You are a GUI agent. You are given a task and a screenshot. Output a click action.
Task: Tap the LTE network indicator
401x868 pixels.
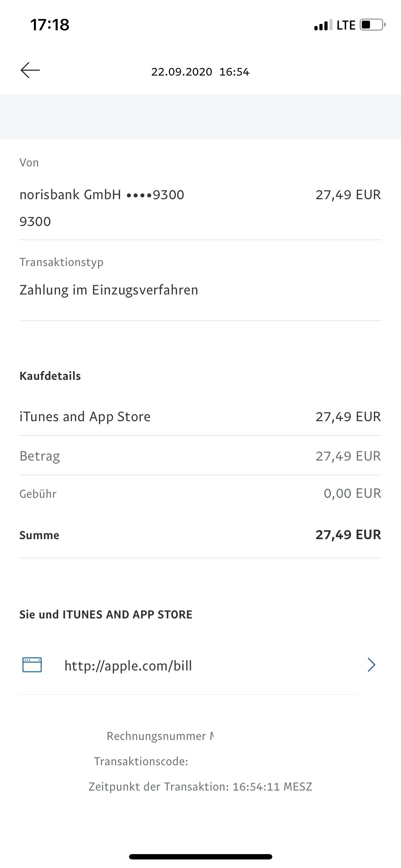coord(346,25)
